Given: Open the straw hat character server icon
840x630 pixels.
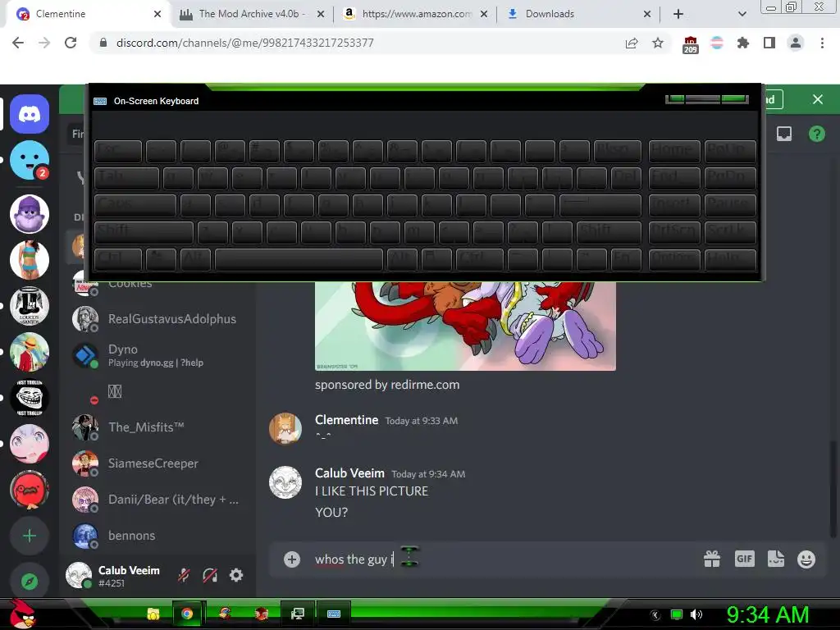Looking at the screenshot, I should (x=30, y=352).
